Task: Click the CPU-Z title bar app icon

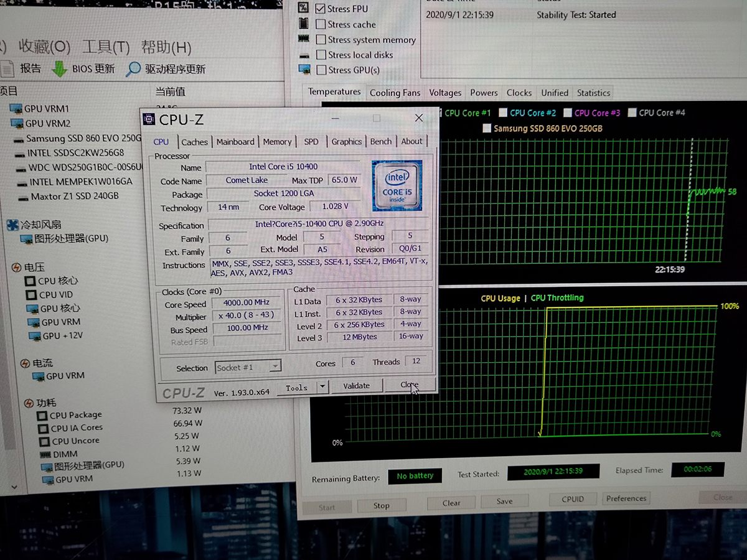Action: [149, 119]
